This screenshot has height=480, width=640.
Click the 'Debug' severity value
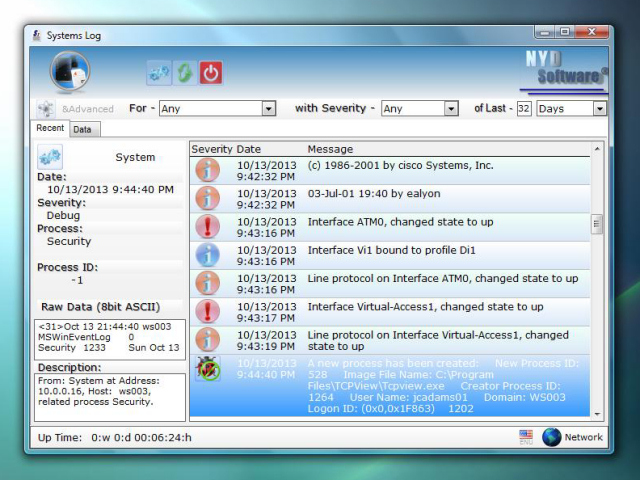(63, 216)
